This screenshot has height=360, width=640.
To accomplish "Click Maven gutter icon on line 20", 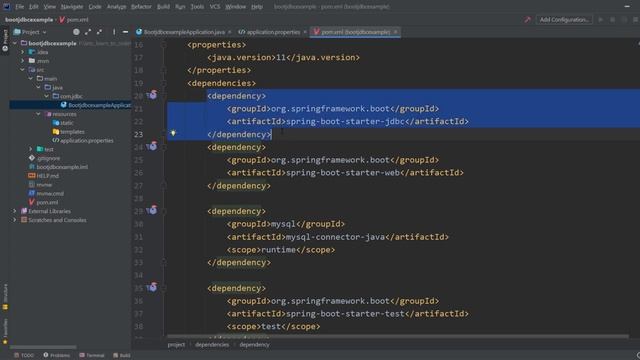I will pyautogui.click(x=152, y=95).
